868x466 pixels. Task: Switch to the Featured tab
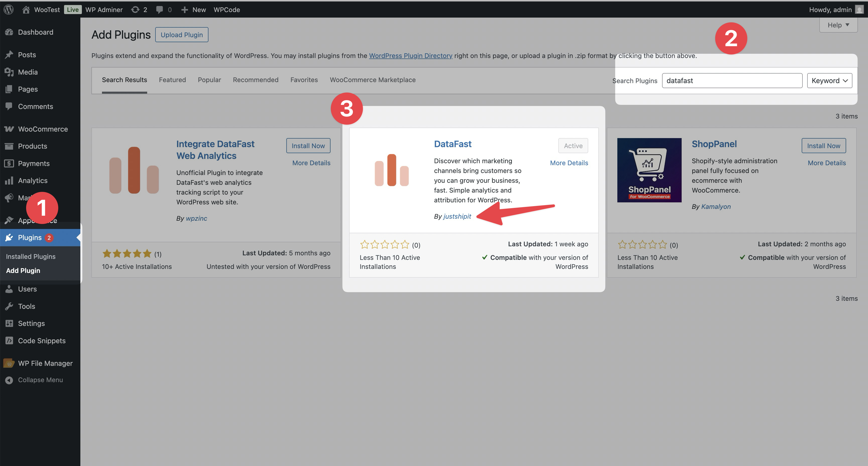click(x=172, y=80)
